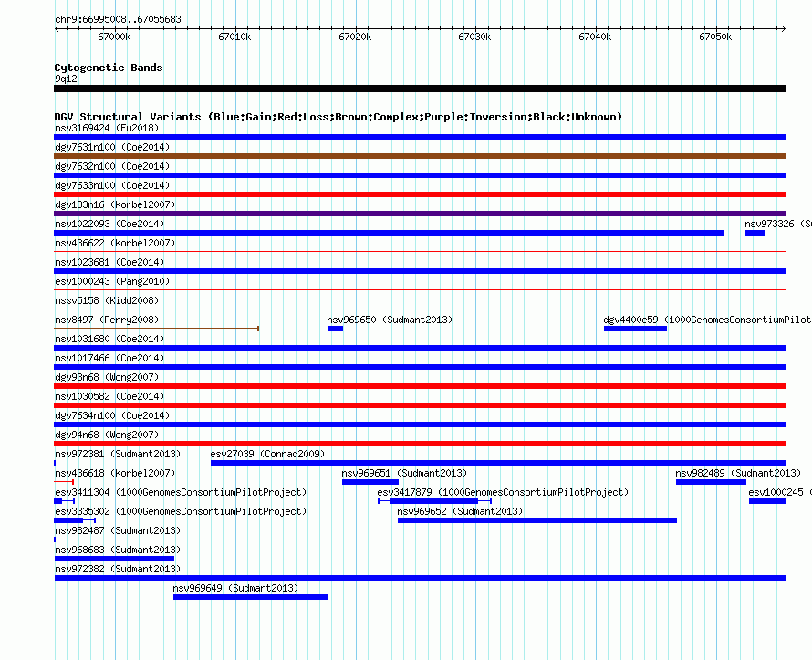Click the esv27039 (Conrad2009) label

coord(267,454)
